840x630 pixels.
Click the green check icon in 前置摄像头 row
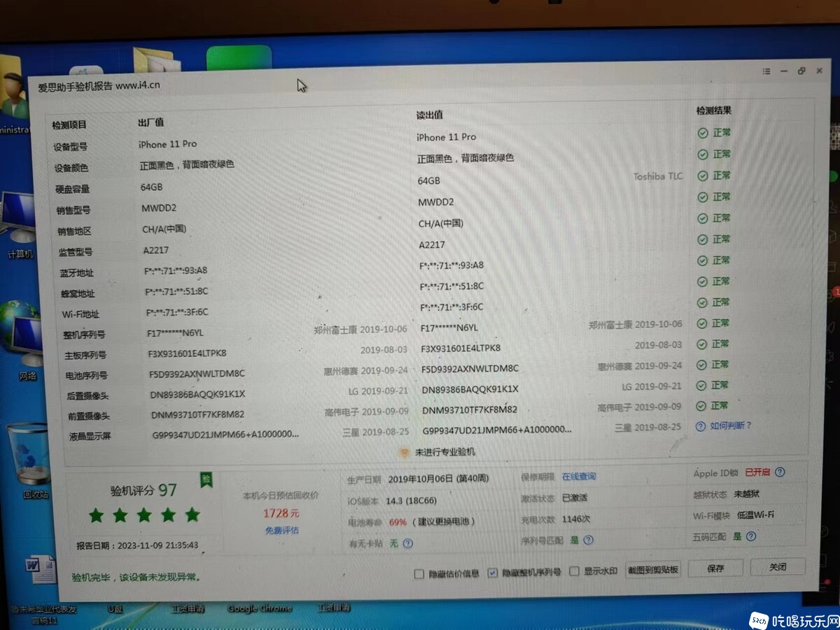[x=701, y=405]
